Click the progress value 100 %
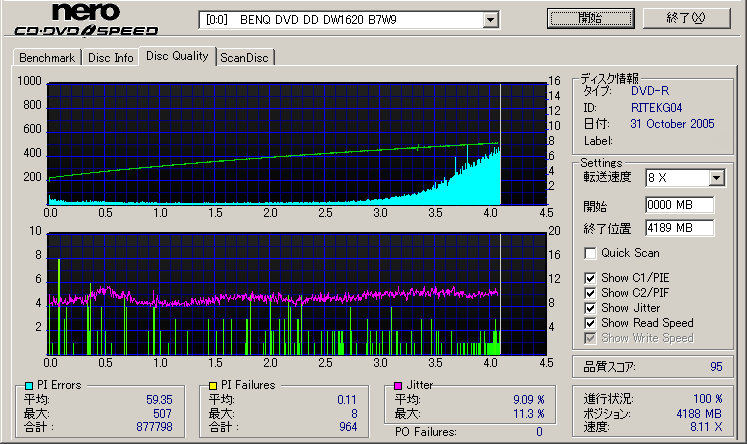Image resolution: width=747 pixels, height=444 pixels. [x=707, y=399]
